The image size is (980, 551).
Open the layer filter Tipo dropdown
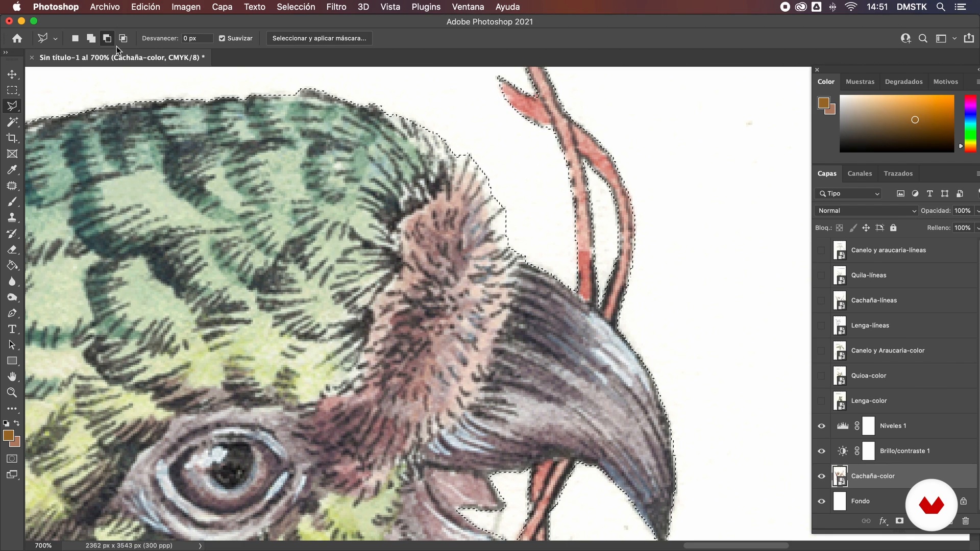[x=848, y=193]
